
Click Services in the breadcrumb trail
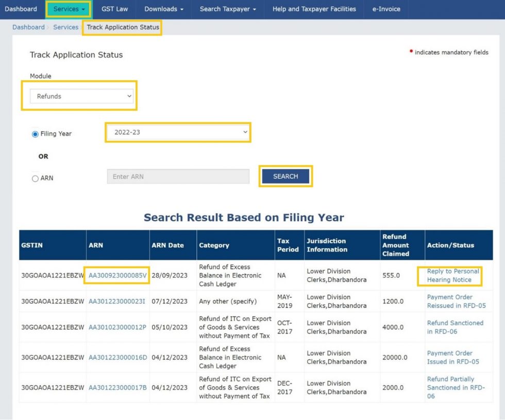[x=65, y=27]
